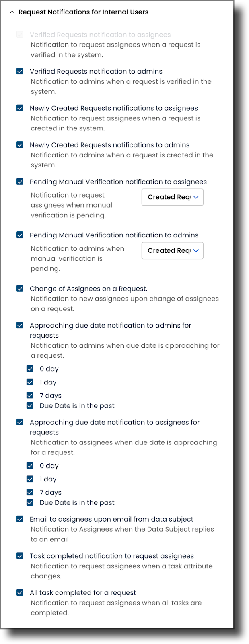Uncheck 0 day under admin due date notifications

[30, 368]
